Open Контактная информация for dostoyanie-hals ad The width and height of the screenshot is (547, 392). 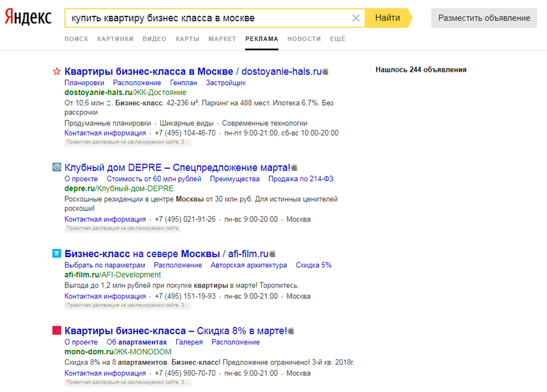[105, 133]
